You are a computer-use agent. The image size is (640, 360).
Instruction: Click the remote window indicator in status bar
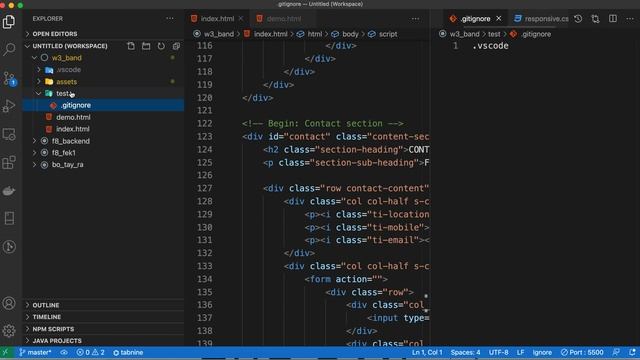click(x=6, y=352)
